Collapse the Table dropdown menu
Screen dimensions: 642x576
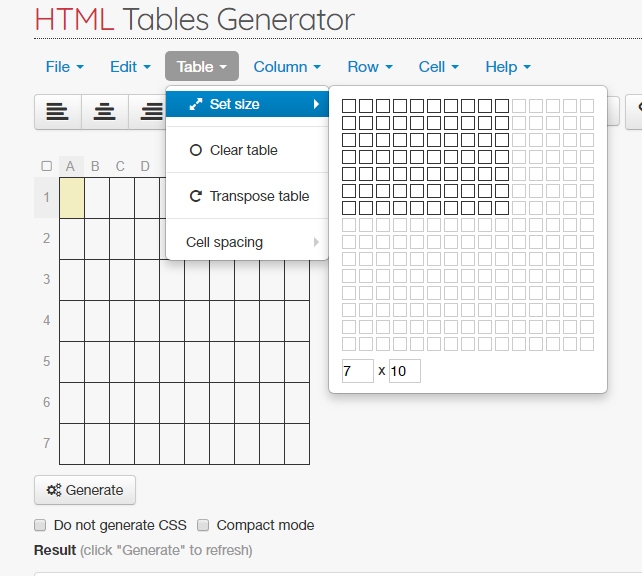tap(202, 66)
